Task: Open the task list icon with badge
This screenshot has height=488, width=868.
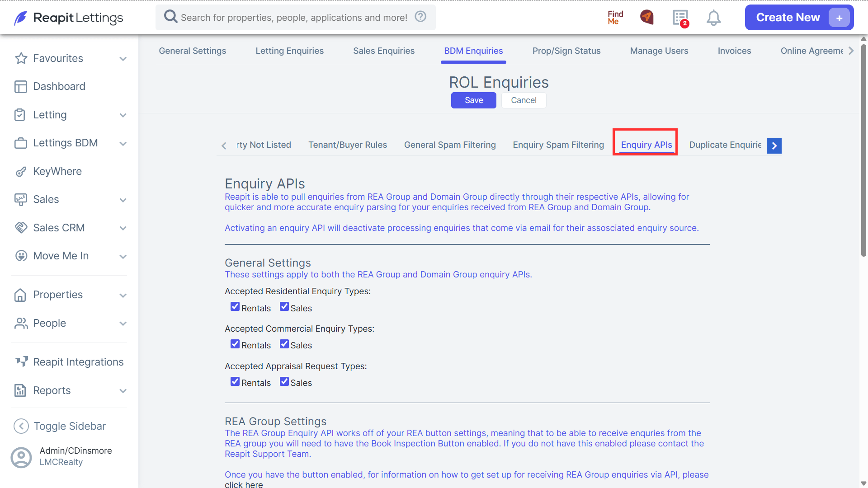Action: coord(680,18)
